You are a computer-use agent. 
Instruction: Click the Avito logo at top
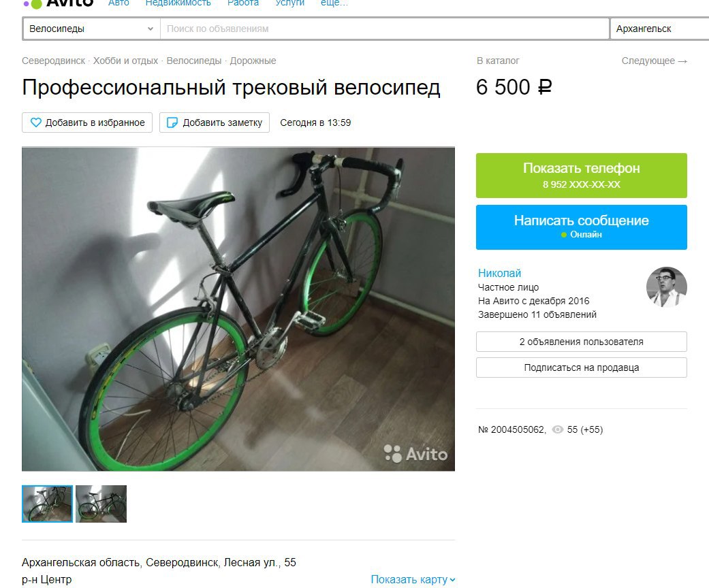[x=59, y=3]
